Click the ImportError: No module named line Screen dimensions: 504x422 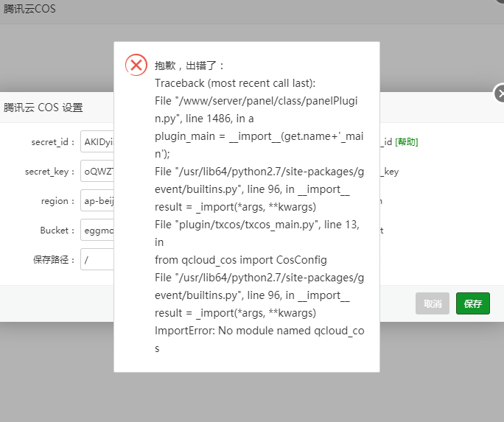[259, 331]
